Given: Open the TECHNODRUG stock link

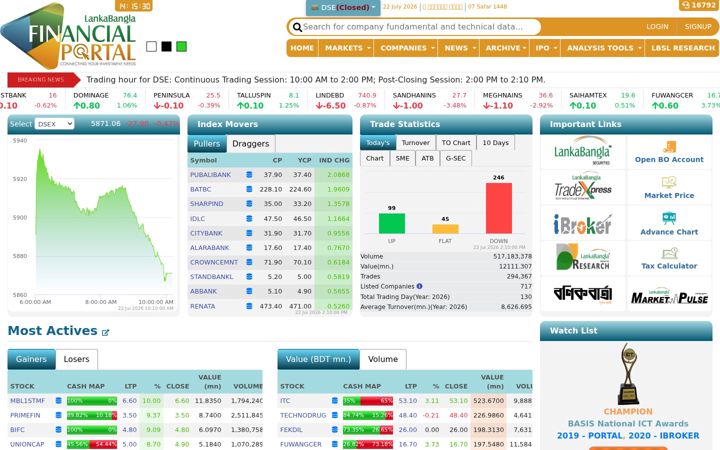Looking at the screenshot, I should (303, 415).
